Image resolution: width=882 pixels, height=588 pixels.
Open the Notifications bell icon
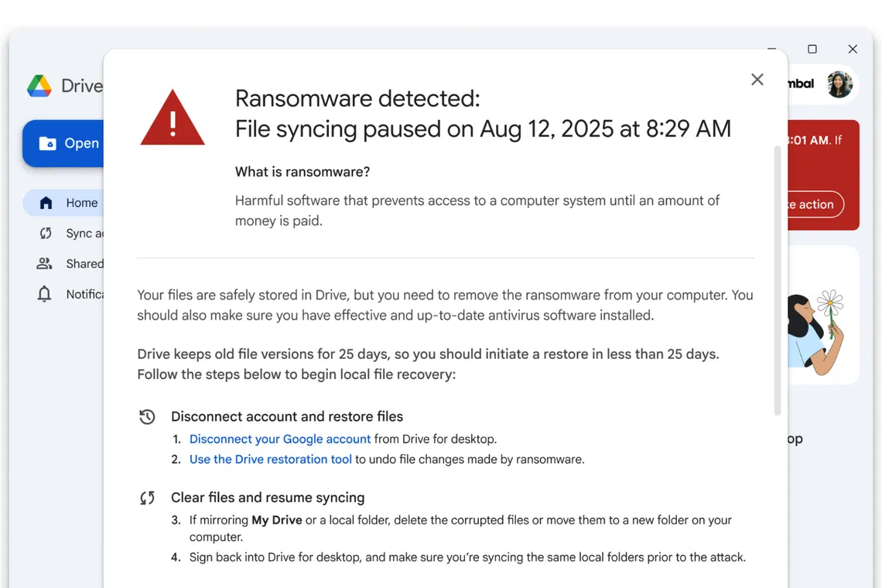(x=44, y=294)
